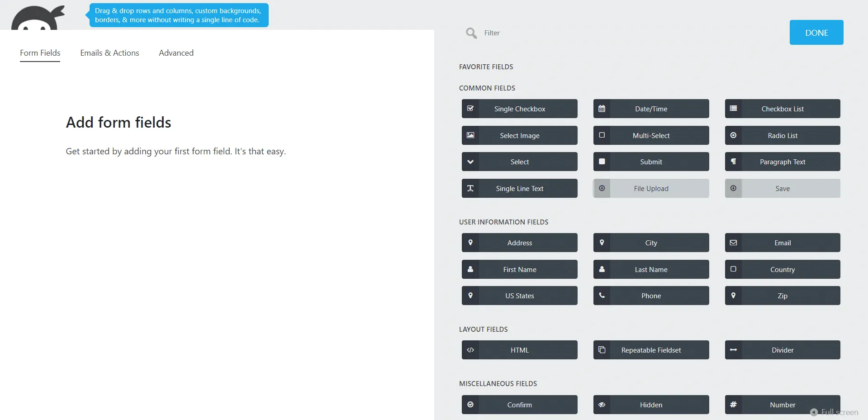Click the HTML code icon under Layout Fields

click(x=470, y=350)
